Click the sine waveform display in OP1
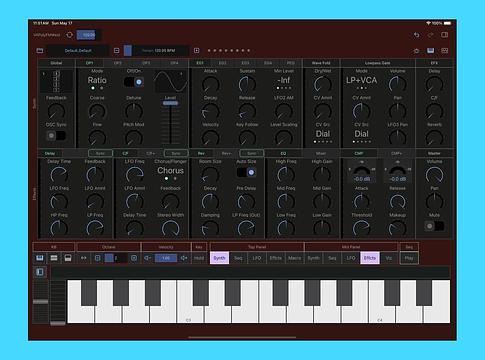The image size is (485, 360). click(171, 81)
